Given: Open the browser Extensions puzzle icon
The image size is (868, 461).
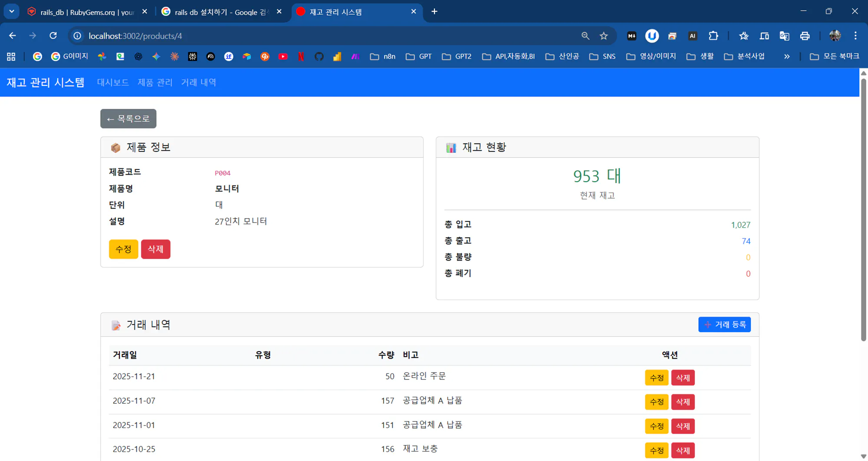Looking at the screenshot, I should point(713,36).
